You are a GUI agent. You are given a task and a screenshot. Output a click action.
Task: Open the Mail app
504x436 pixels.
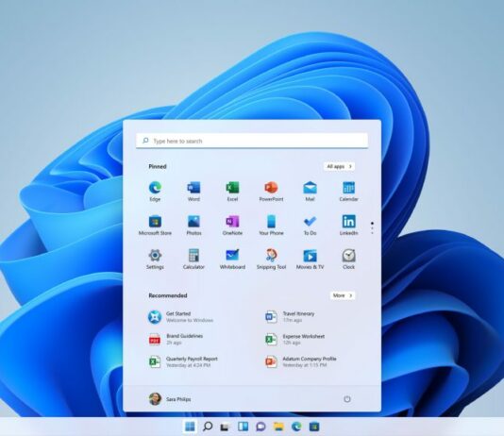(x=310, y=192)
